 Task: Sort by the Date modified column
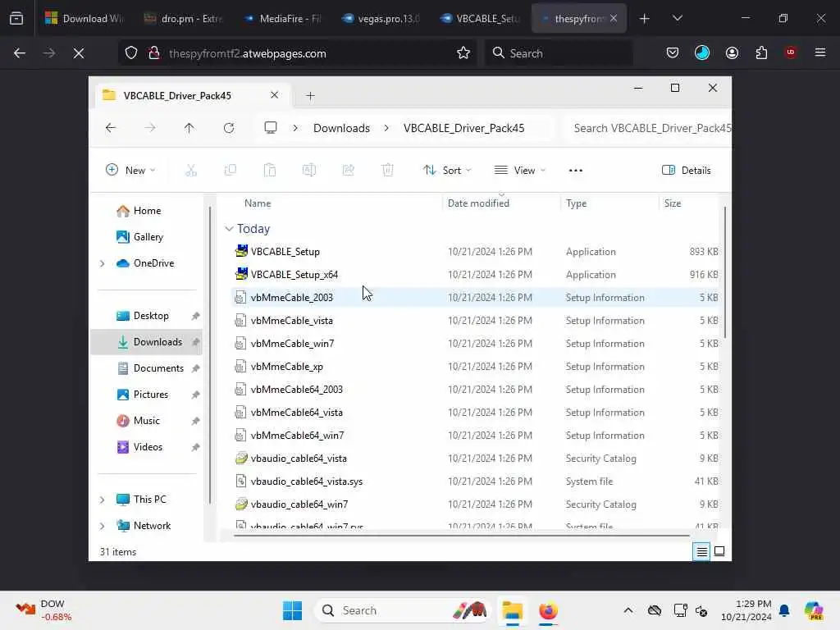(x=478, y=203)
